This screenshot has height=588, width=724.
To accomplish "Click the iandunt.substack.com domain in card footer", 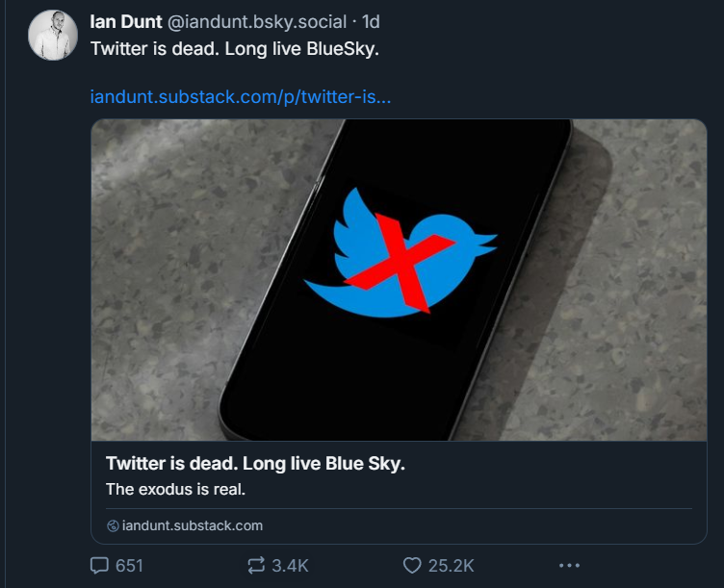I will (x=193, y=525).
